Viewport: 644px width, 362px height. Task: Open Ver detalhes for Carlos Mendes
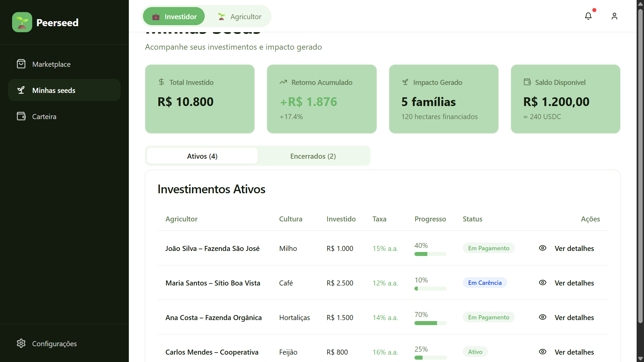tap(574, 352)
